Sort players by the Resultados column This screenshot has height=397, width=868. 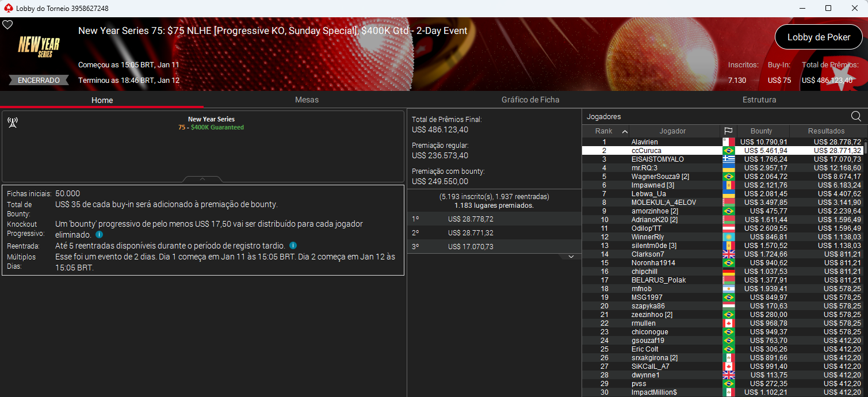[x=828, y=131]
